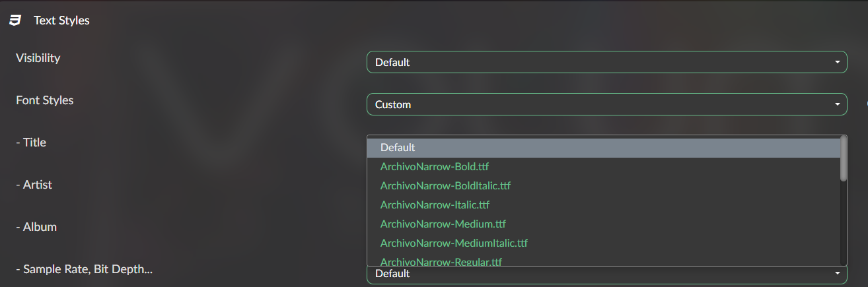Click the Font Styles dropdown caret arrow
The image size is (868, 287).
(x=838, y=104)
